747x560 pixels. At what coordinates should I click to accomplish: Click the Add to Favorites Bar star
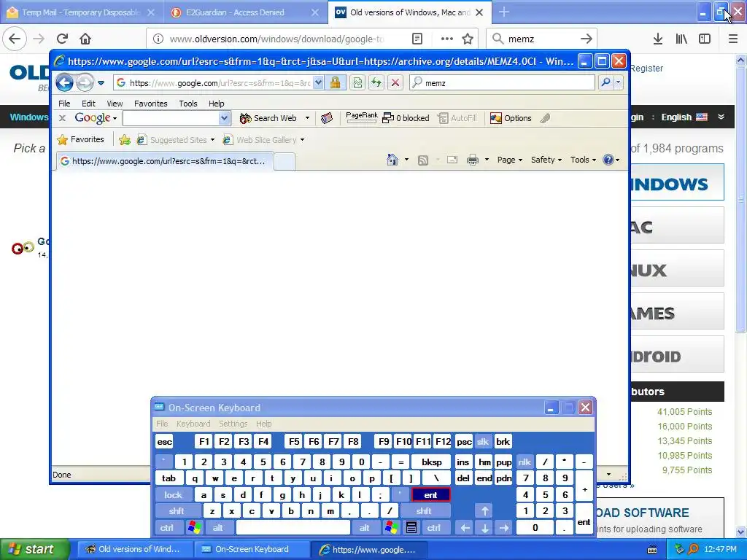125,139
